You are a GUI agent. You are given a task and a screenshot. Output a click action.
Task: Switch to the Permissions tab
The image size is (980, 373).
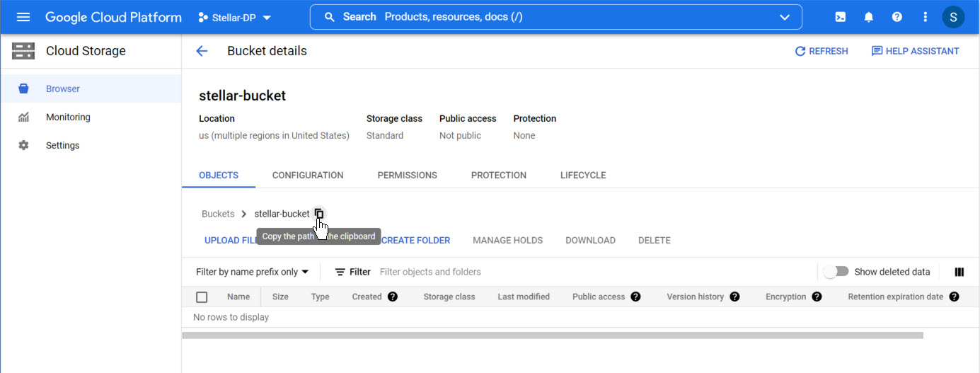pos(407,175)
